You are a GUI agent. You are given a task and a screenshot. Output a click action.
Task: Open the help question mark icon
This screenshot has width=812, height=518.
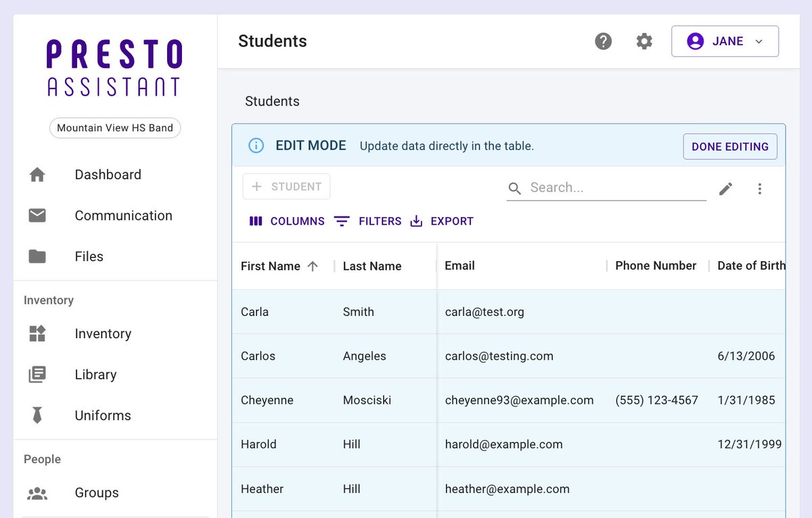coord(603,41)
